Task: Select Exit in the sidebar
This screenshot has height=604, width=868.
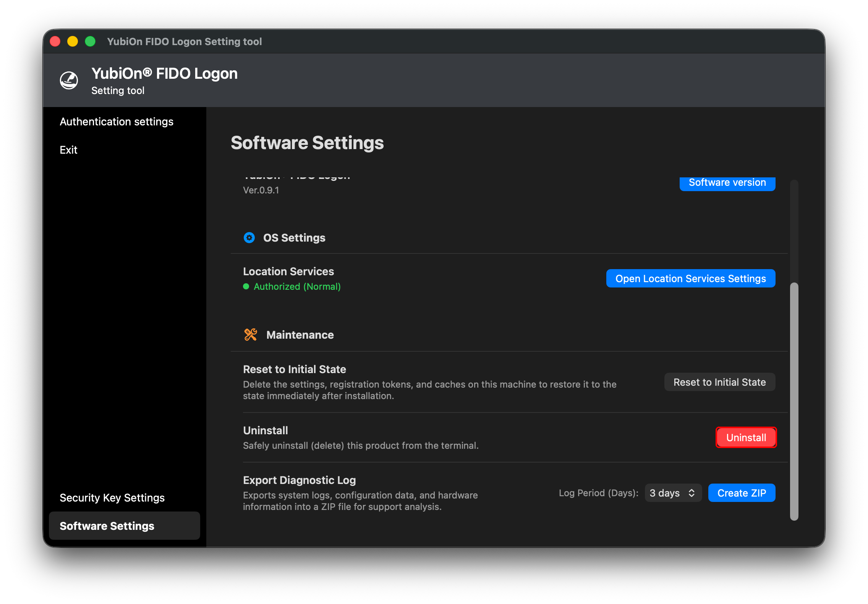Action: point(68,150)
